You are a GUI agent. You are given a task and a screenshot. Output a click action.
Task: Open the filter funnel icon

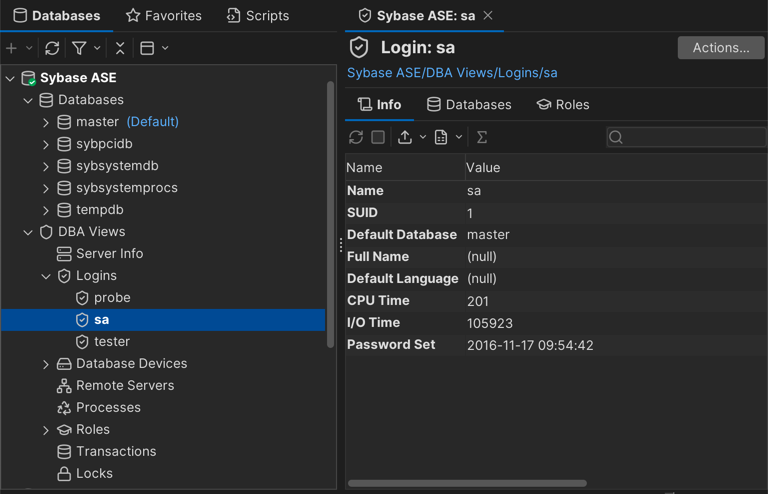click(79, 48)
